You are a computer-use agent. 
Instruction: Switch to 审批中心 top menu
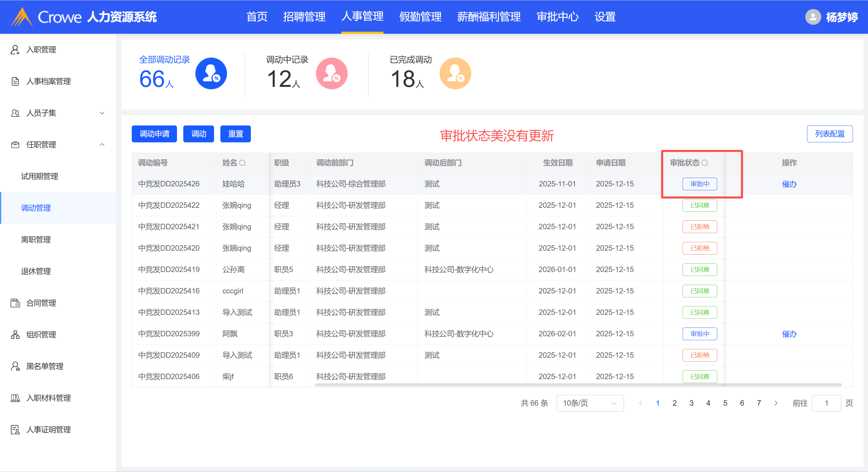pos(557,17)
